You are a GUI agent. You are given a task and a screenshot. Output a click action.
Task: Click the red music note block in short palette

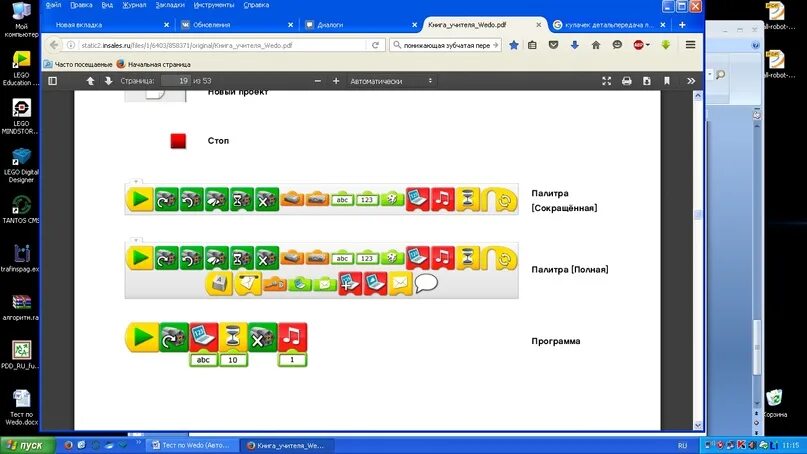(x=443, y=199)
